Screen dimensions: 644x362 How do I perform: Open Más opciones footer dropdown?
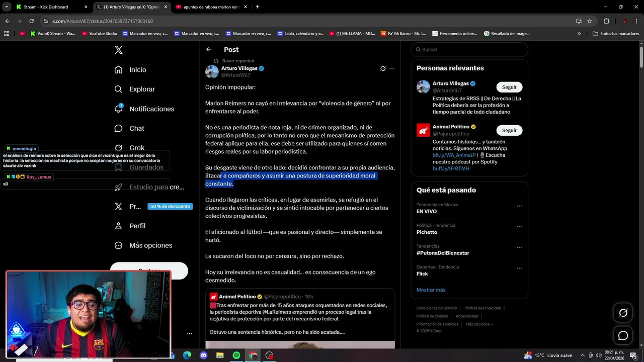point(479,324)
